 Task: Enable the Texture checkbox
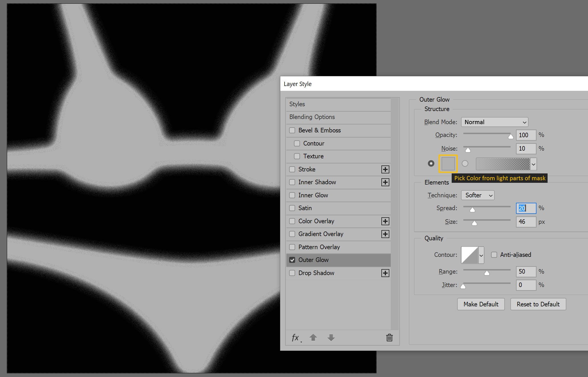pos(297,156)
